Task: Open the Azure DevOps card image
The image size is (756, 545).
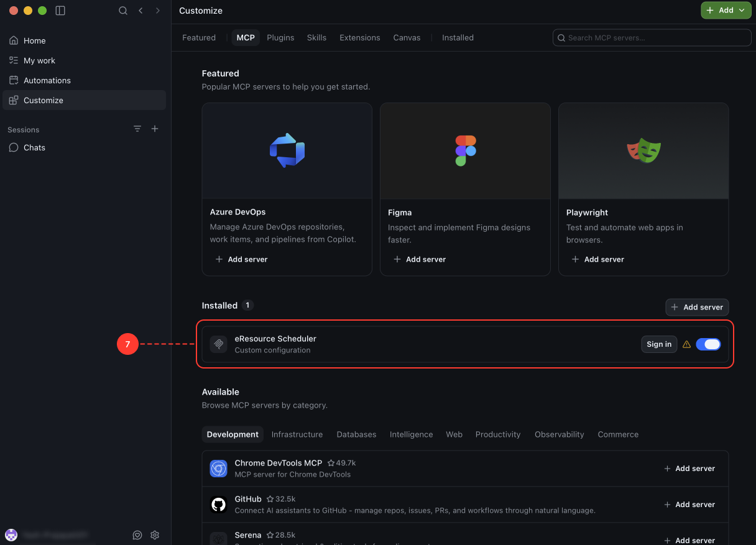Action: click(x=287, y=151)
